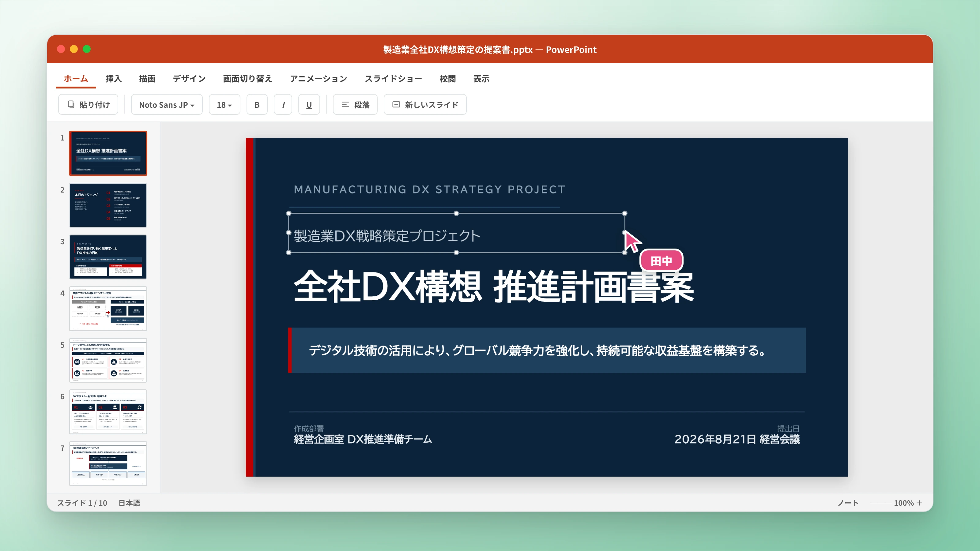Click the main title 全社DX構想 推進計画書案
The width and height of the screenshot is (980, 551).
coord(493,287)
